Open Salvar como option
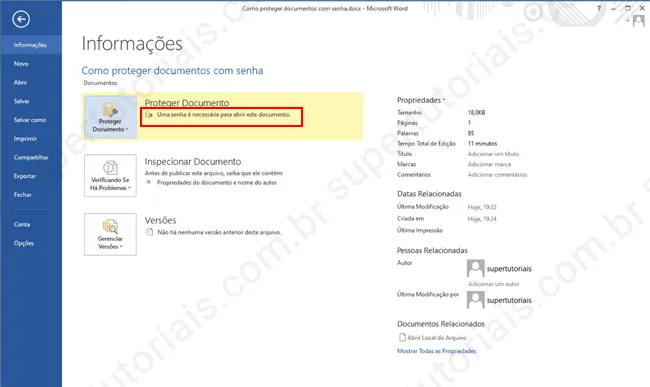Screen dimensions: 650x387 click(31, 120)
